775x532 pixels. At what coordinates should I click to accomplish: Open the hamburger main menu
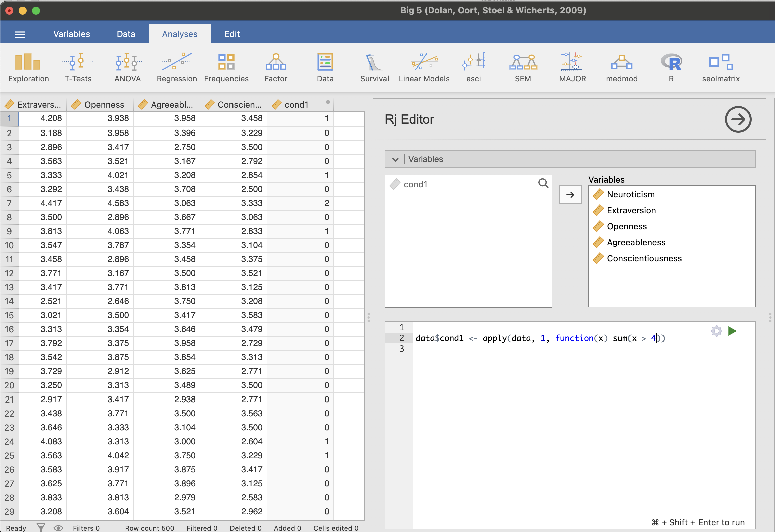[x=20, y=34]
